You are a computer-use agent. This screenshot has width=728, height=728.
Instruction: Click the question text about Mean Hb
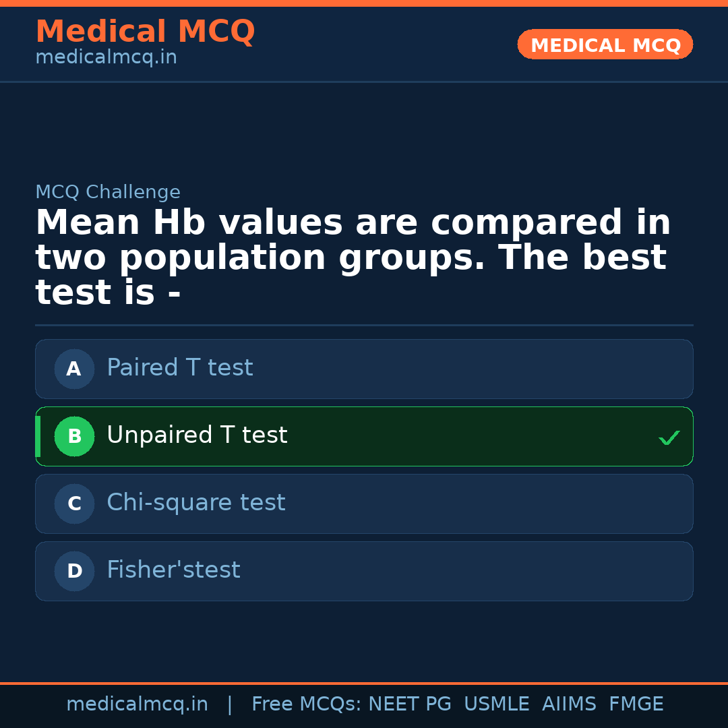[x=352, y=258]
